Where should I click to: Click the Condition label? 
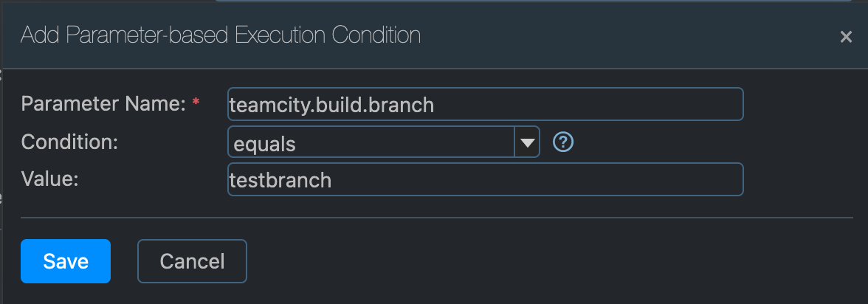pyautogui.click(x=70, y=142)
